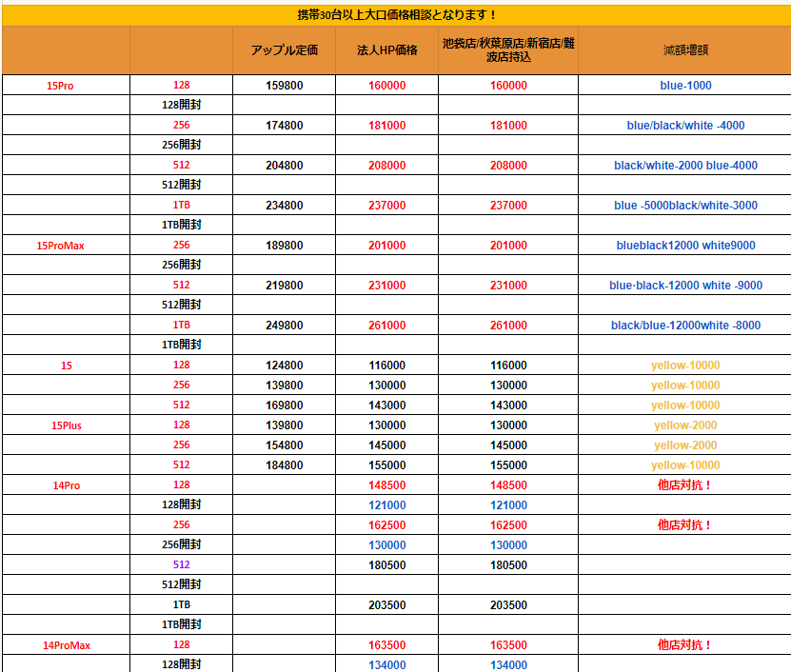Select the 法人HP価格 column header
Screen dimensions: 791x672
click(386, 49)
